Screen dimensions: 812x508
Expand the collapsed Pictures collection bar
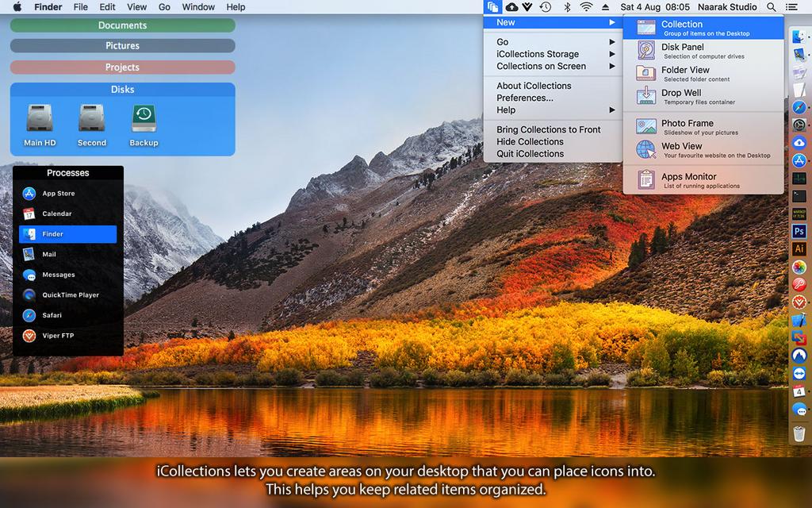[123, 45]
